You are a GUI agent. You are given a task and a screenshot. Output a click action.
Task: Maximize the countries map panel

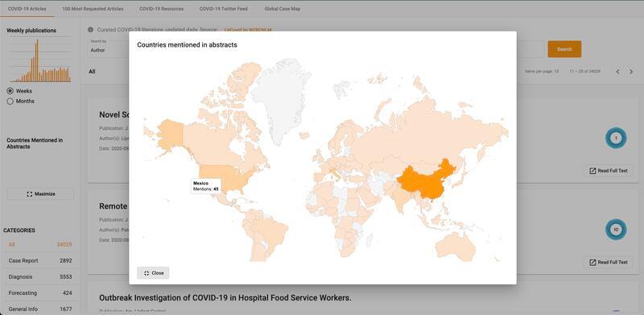(40, 194)
